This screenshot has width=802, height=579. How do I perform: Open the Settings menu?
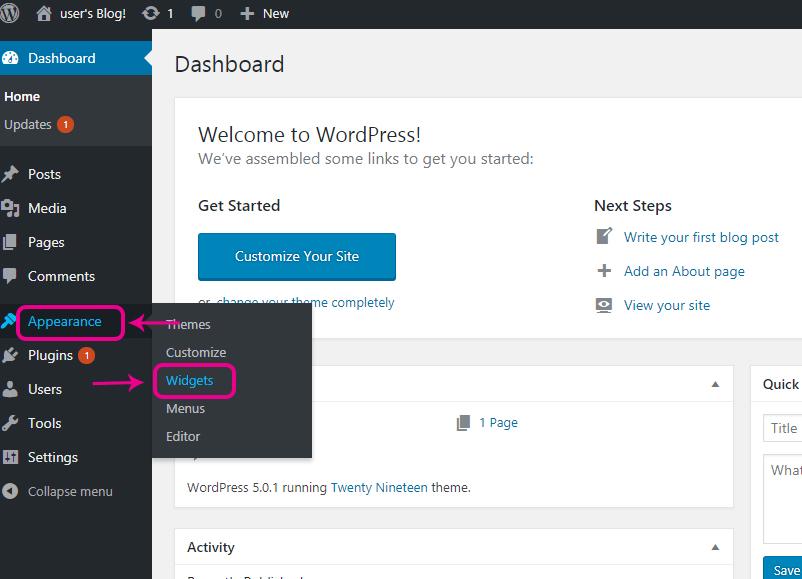pyautogui.click(x=53, y=457)
